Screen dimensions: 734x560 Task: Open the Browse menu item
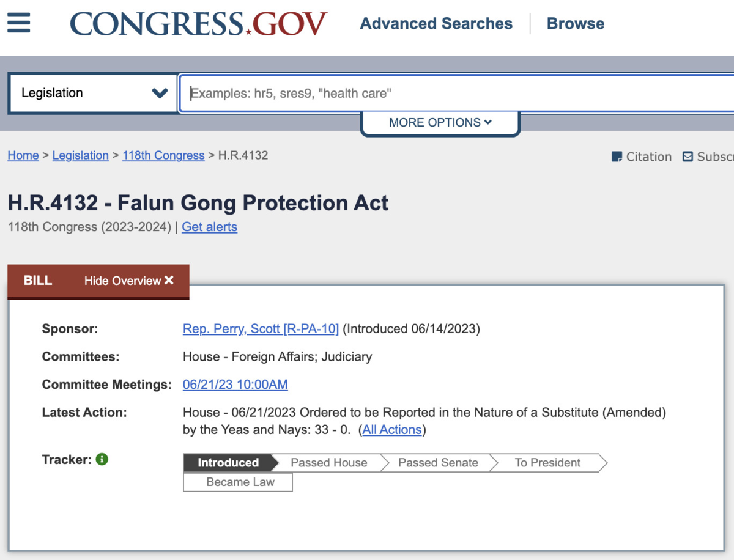pyautogui.click(x=575, y=24)
